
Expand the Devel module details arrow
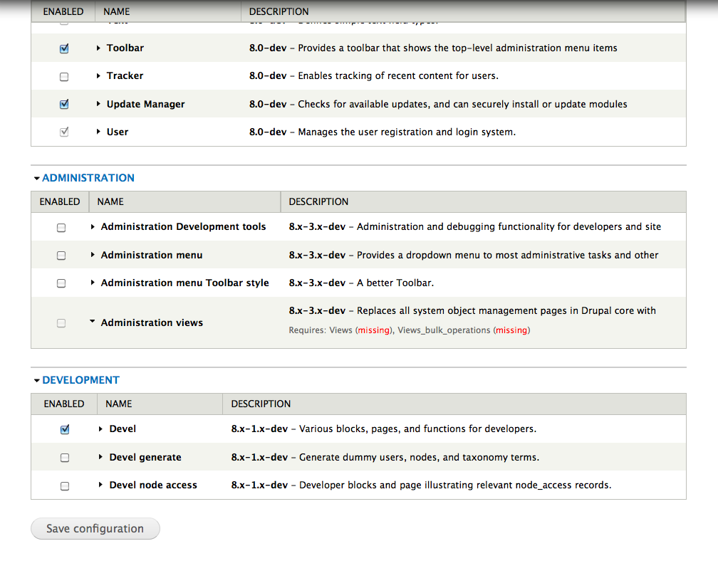pos(100,429)
